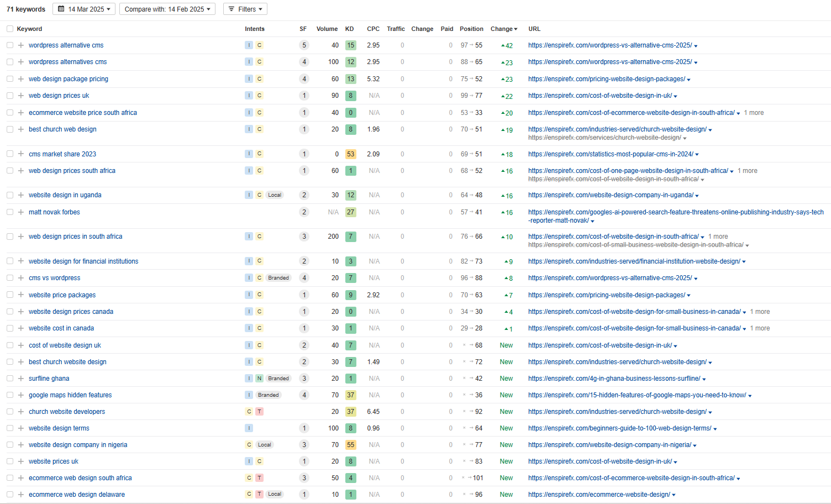
Task: Sort by the Volume column header
Action: click(x=327, y=29)
